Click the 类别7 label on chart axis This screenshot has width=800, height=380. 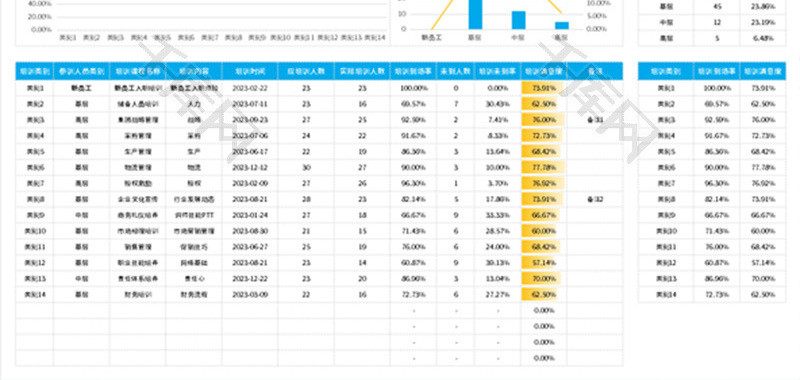click(x=210, y=37)
